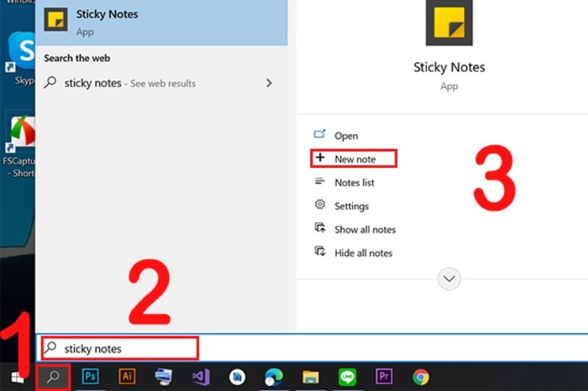The image size is (588, 391).
Task: Launch Adobe Illustrator from taskbar
Action: pyautogui.click(x=127, y=377)
